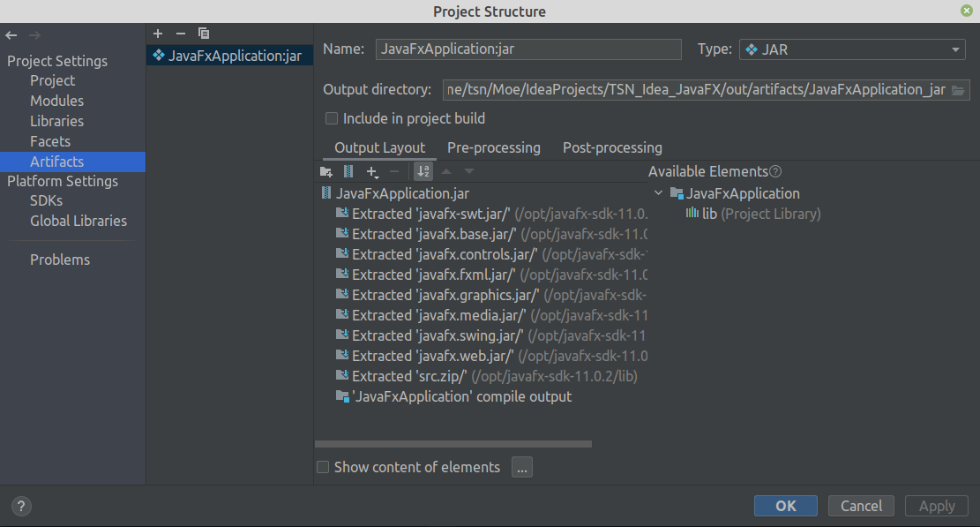
Task: Click the Apply button
Action: coord(937,506)
